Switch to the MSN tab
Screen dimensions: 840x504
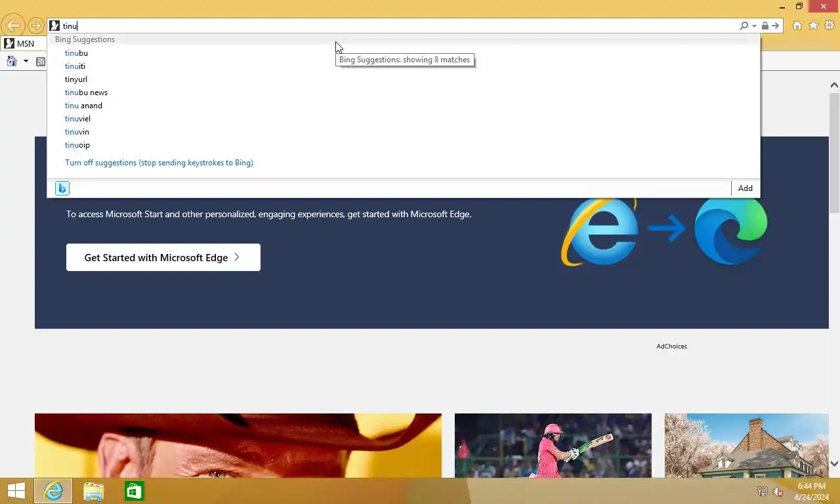coord(24,43)
